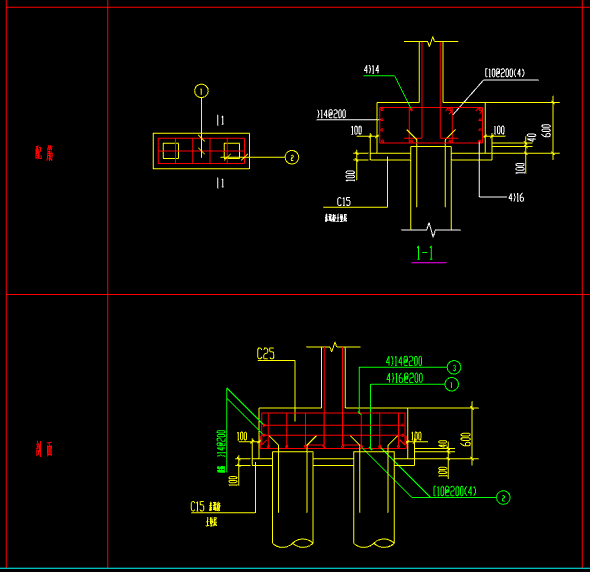Click the "C15" label in section 1-1
Screen dimensions: 590x572
(344, 202)
